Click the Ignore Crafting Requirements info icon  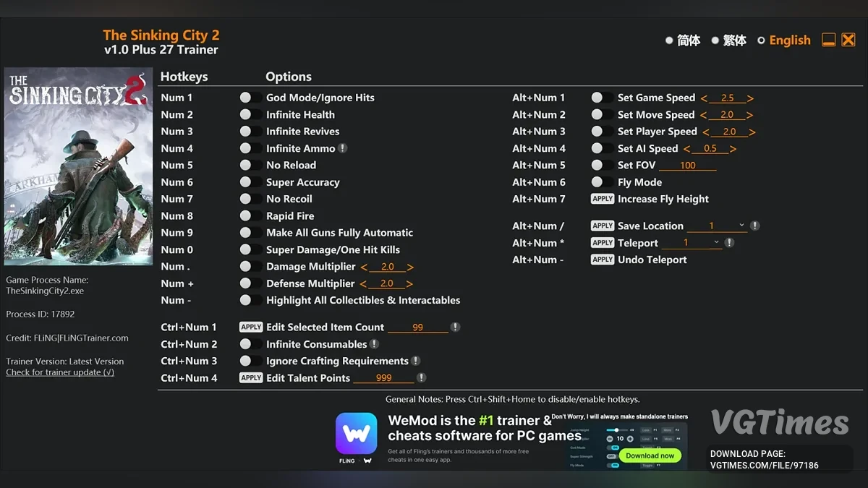pos(416,361)
